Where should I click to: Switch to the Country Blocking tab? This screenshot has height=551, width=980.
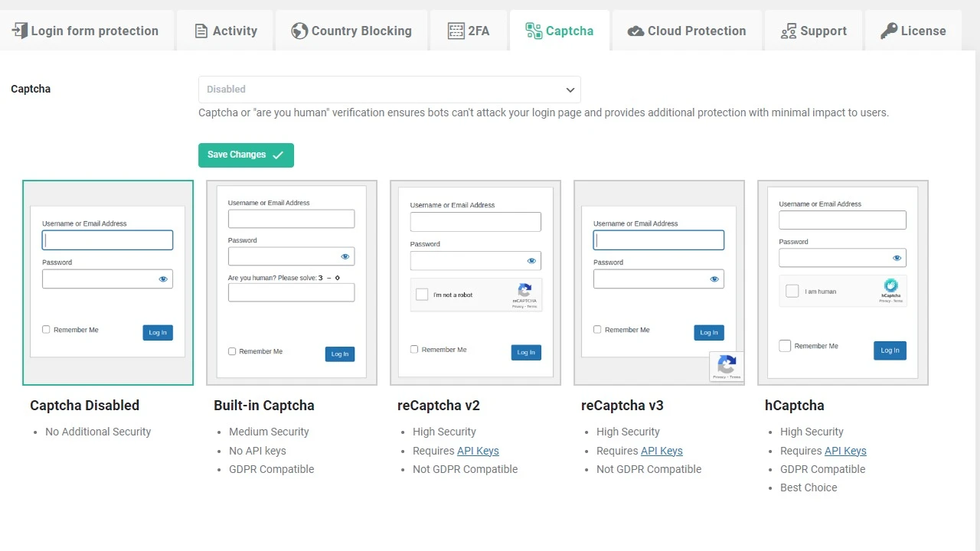tap(351, 31)
